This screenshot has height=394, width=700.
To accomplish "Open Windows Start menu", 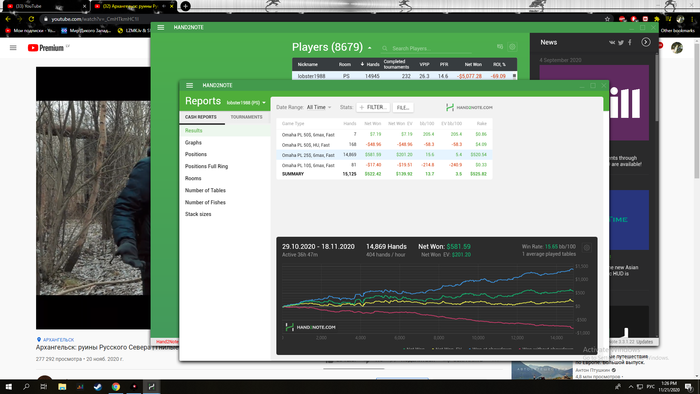I will coord(8,387).
